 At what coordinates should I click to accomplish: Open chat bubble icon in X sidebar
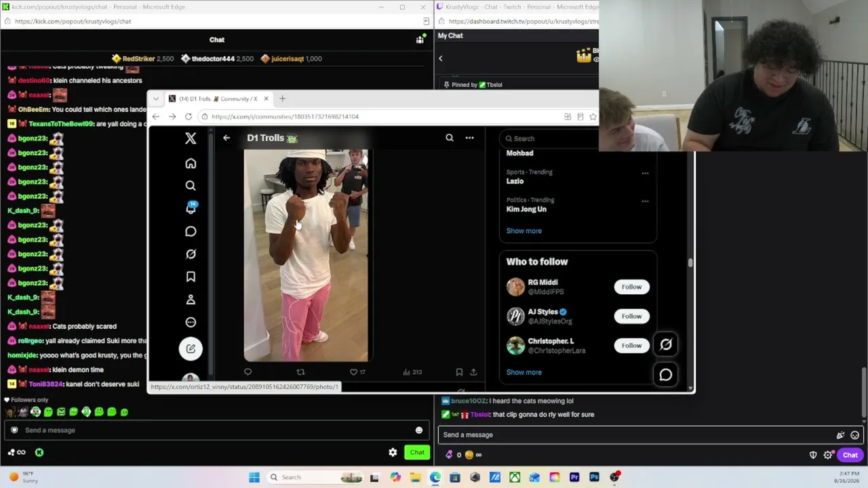coord(191,232)
